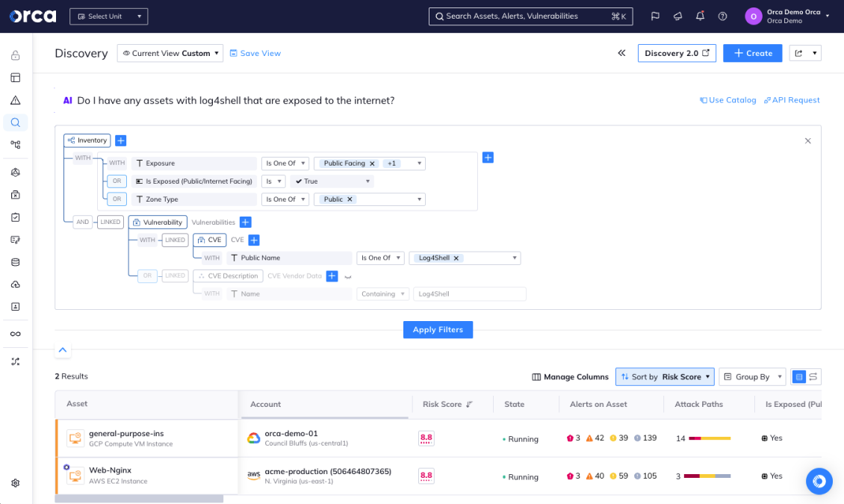
Task: Switch to alternate flow view toggle
Action: [x=813, y=377]
